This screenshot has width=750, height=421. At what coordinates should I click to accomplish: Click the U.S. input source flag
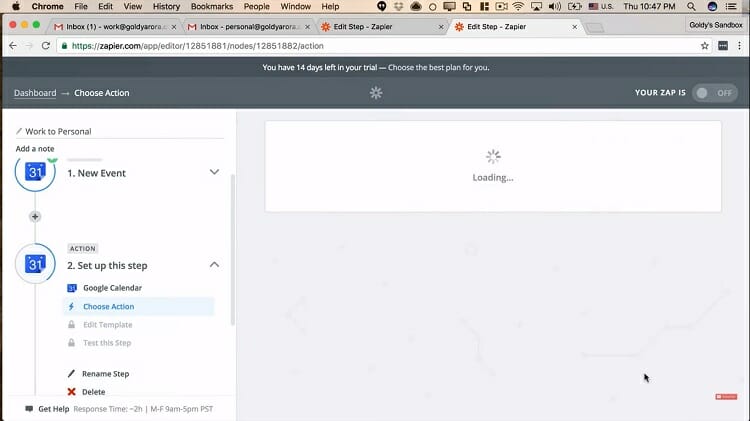594,6
